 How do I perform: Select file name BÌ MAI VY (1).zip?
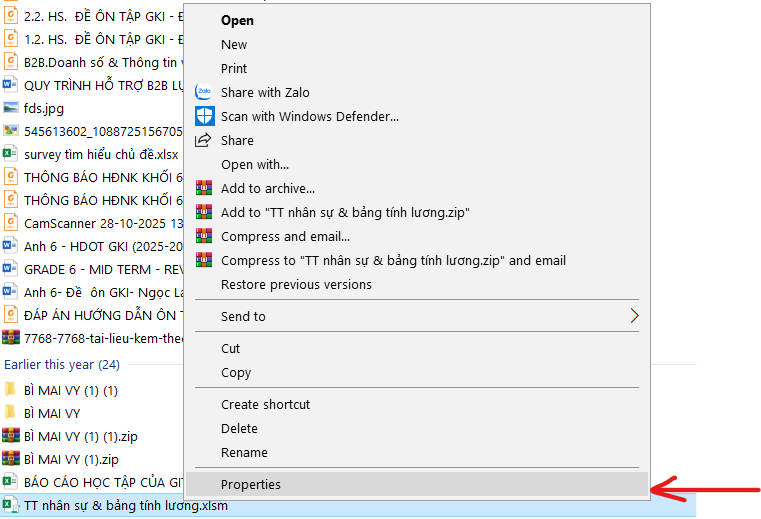tap(71, 459)
